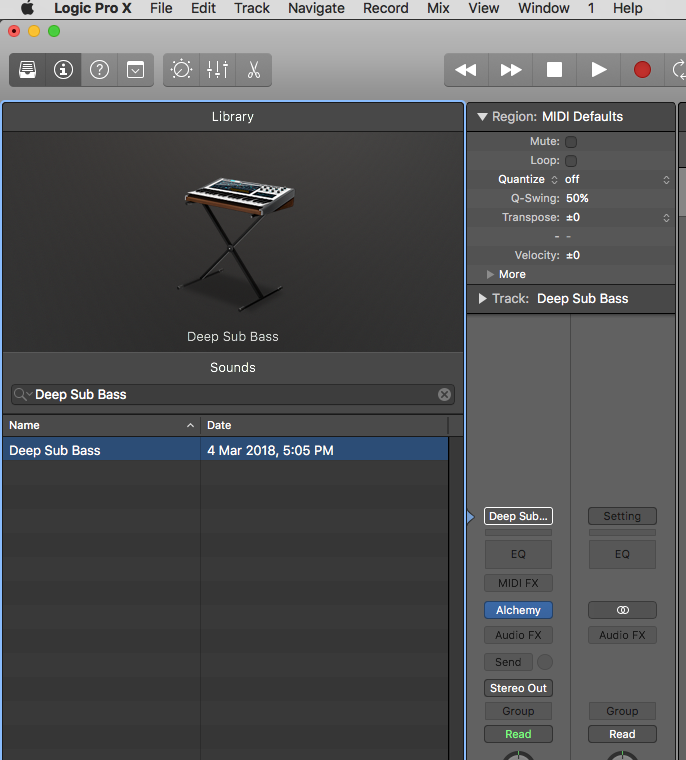Toggle the Cycle button in transport
The width and height of the screenshot is (686, 760).
(x=678, y=70)
